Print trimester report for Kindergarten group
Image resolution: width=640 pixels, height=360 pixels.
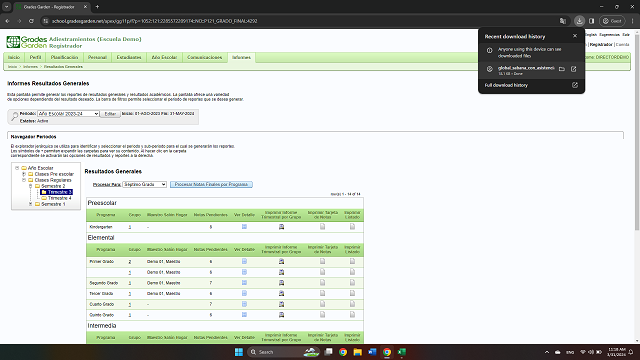[281, 227]
